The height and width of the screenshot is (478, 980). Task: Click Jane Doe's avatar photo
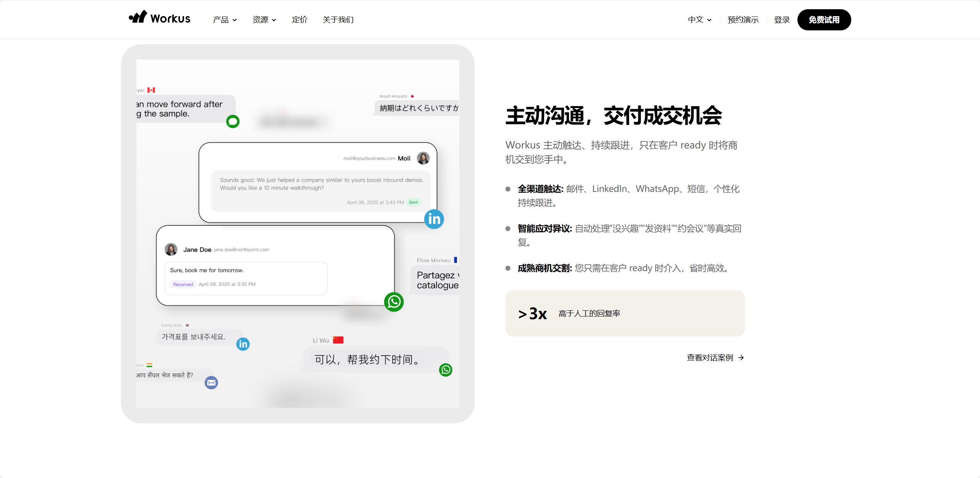tap(171, 249)
